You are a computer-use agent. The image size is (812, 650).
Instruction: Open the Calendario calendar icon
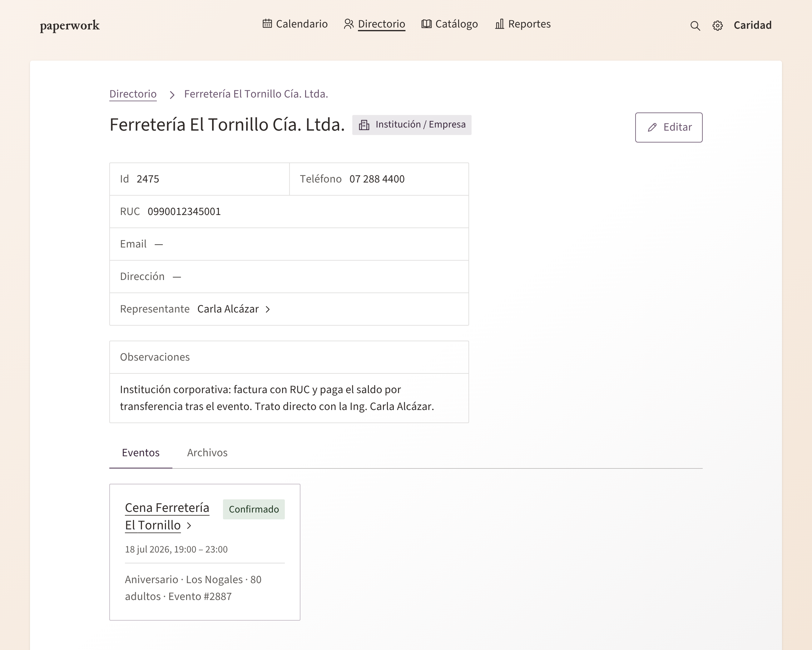[x=267, y=24]
